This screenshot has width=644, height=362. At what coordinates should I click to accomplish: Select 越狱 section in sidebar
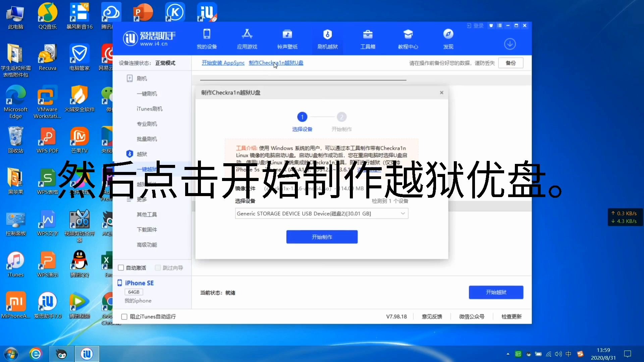[x=142, y=154]
